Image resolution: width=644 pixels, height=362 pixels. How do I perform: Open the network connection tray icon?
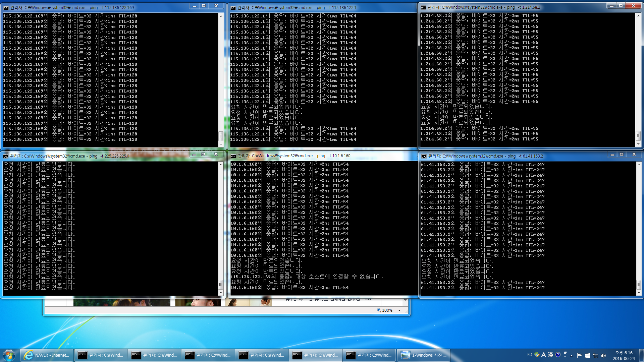click(x=595, y=355)
